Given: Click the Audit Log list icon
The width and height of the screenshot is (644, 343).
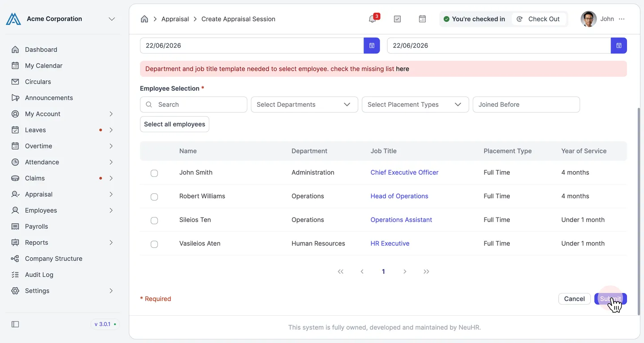Looking at the screenshot, I should click(15, 275).
